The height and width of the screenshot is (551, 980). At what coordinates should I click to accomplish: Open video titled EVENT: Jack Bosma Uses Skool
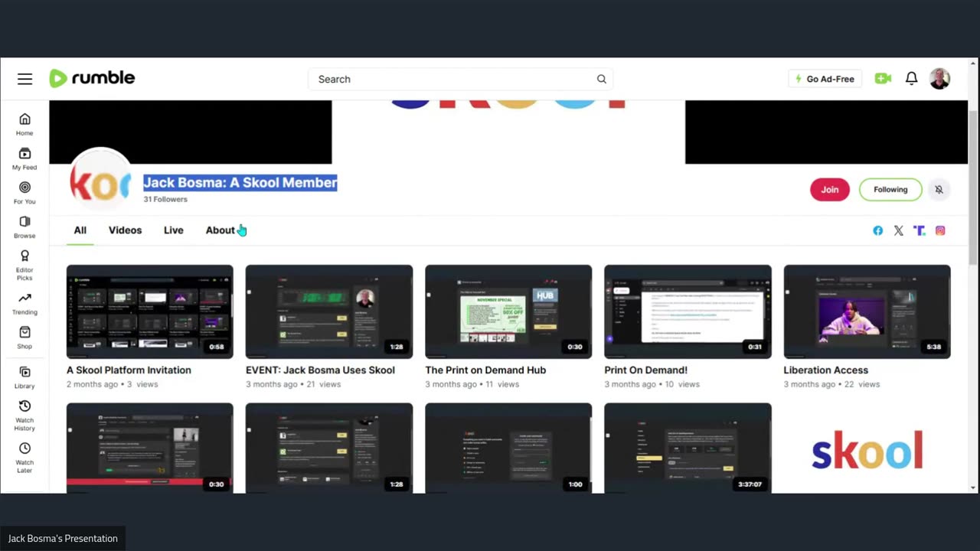320,370
